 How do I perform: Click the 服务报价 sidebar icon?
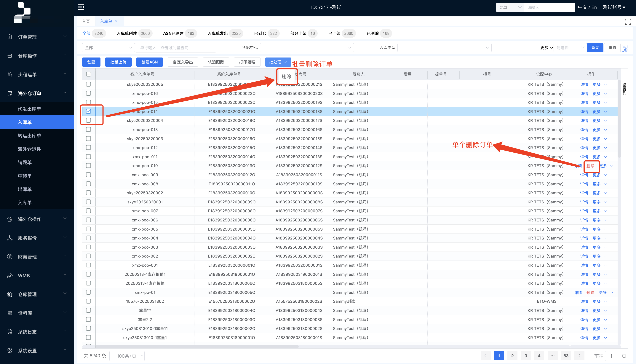point(10,238)
